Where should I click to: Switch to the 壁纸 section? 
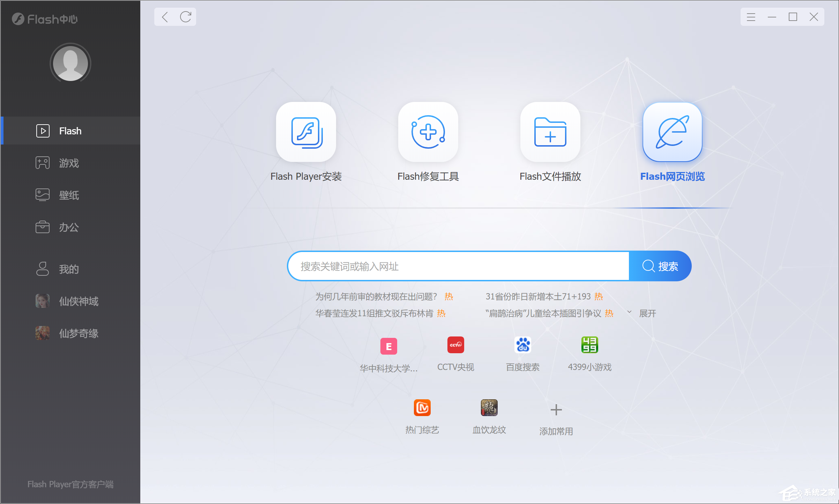[x=69, y=195]
